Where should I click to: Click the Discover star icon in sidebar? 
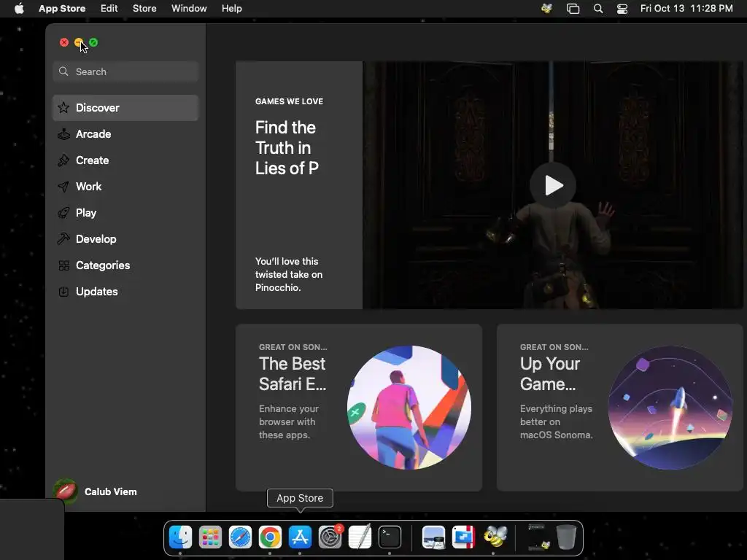(x=63, y=108)
